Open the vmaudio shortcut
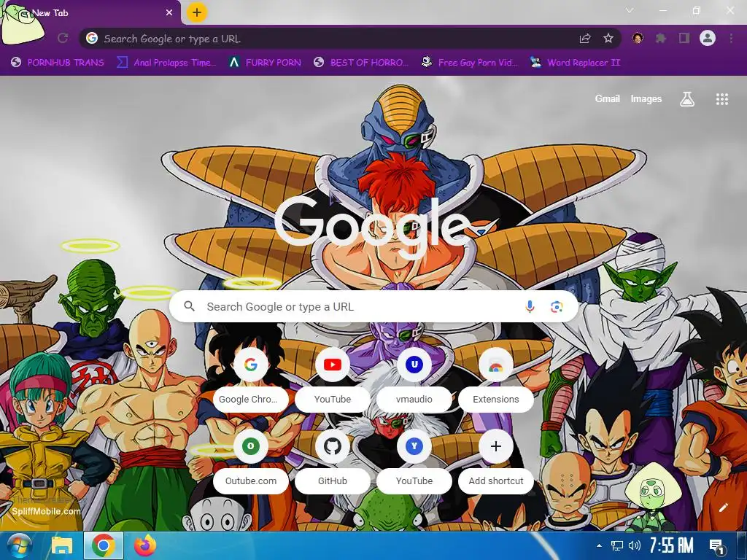747x560 pixels. 414,381
